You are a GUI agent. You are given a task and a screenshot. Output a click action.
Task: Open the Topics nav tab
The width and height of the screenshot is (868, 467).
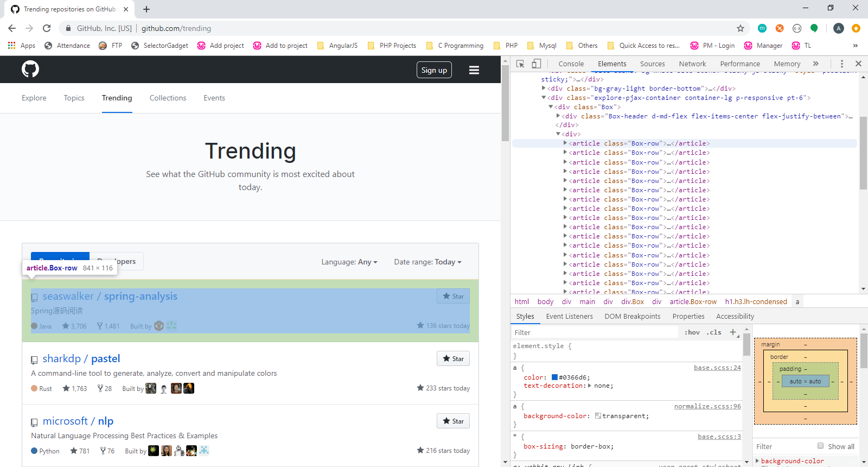(74, 98)
